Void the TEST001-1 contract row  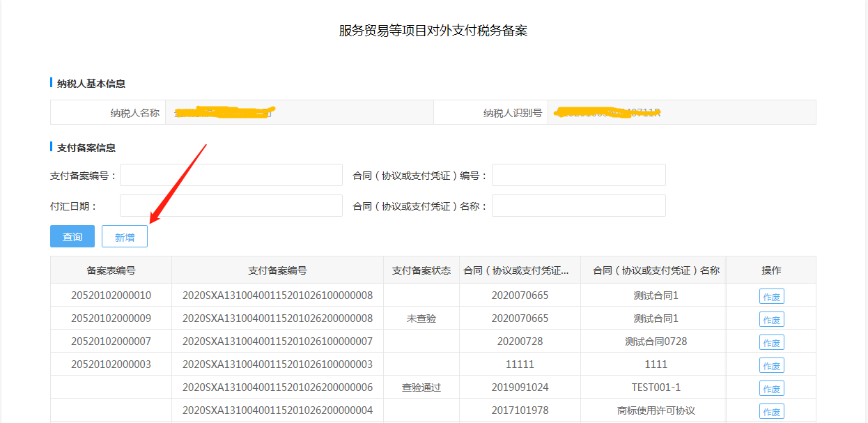tap(771, 388)
